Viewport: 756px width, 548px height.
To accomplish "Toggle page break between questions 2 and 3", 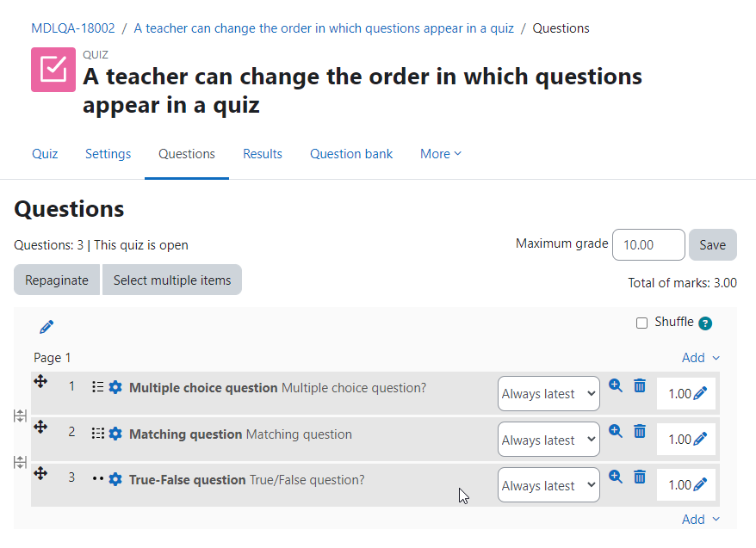I will [20, 462].
